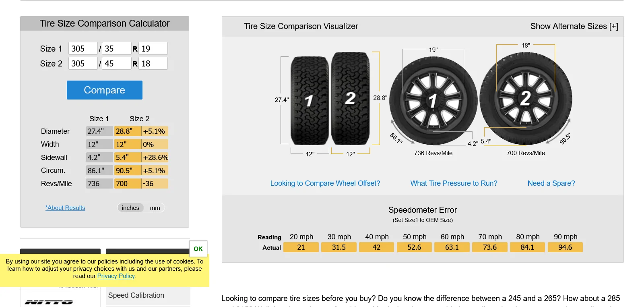Switch units to inches
The image size is (644, 307).
click(x=130, y=207)
